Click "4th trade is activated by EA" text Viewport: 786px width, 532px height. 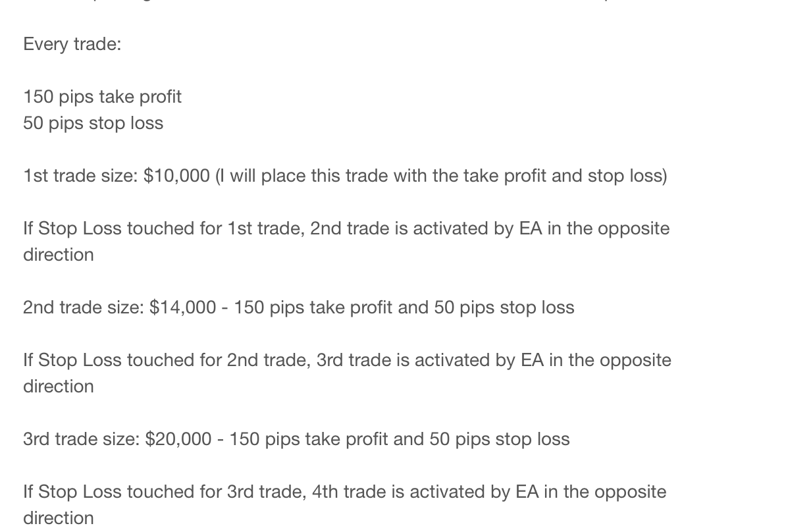(x=425, y=492)
